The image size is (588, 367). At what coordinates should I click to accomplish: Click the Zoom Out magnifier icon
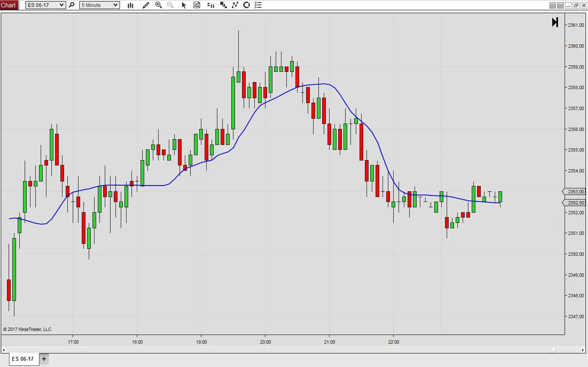(171, 5)
